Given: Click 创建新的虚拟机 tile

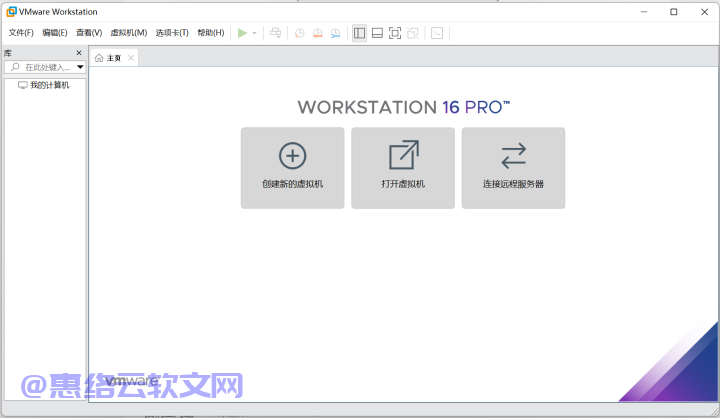Looking at the screenshot, I should (x=292, y=168).
